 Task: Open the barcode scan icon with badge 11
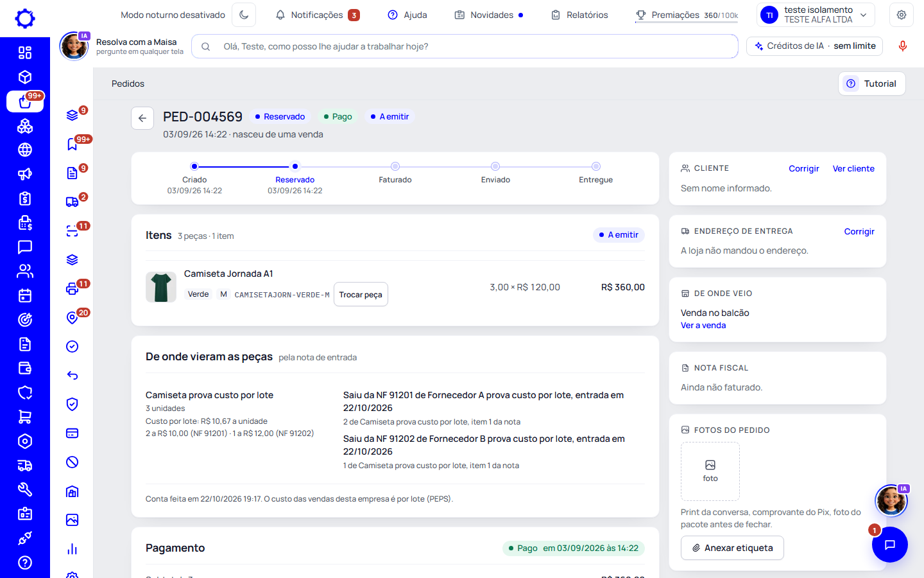73,231
